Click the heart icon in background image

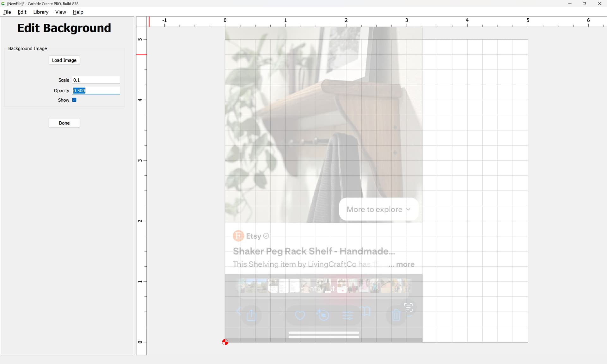(300, 315)
